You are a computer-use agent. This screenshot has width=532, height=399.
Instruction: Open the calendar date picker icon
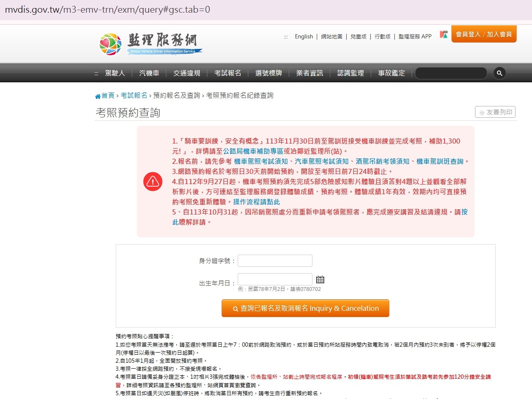[320, 280]
